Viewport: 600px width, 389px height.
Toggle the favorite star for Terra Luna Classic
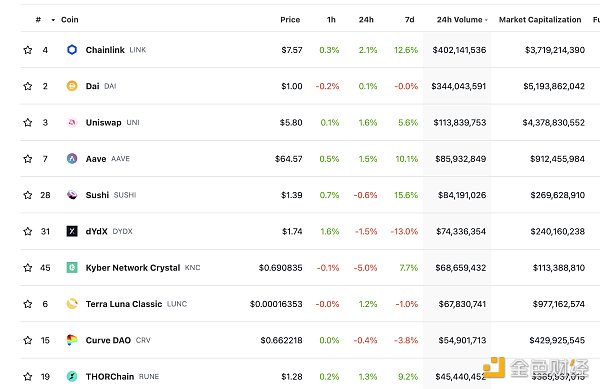pyautogui.click(x=28, y=304)
